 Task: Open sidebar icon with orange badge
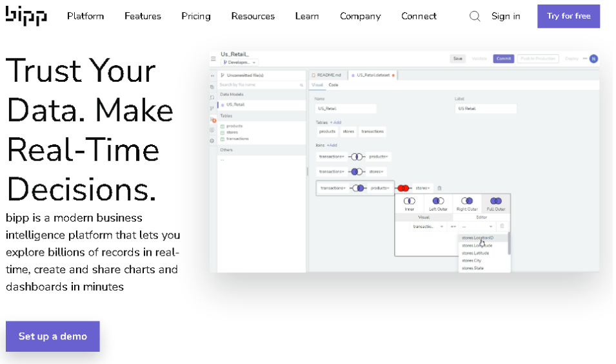(214, 120)
